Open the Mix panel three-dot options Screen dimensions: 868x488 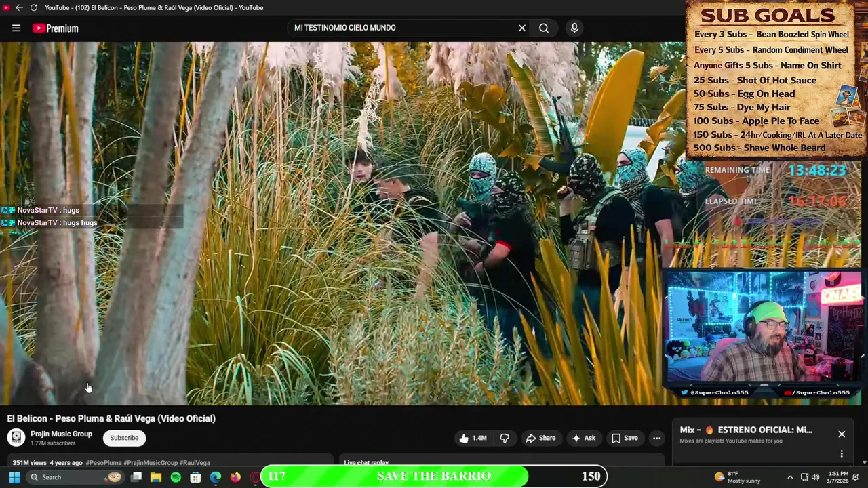[842, 454]
